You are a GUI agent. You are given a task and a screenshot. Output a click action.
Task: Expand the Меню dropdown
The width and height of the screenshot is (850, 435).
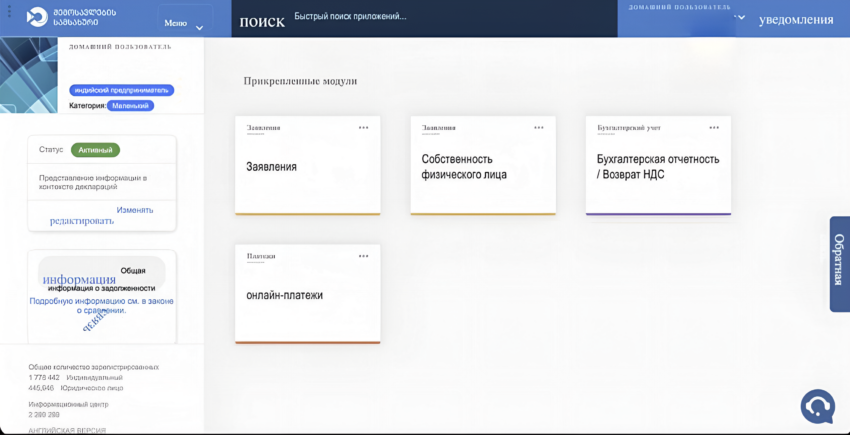185,23
